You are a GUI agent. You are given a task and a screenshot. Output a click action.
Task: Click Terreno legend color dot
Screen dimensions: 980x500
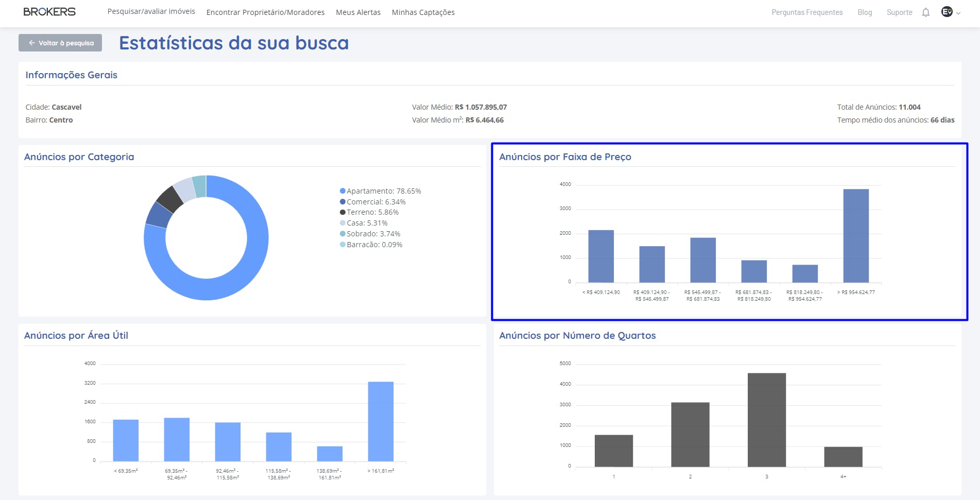[342, 212]
